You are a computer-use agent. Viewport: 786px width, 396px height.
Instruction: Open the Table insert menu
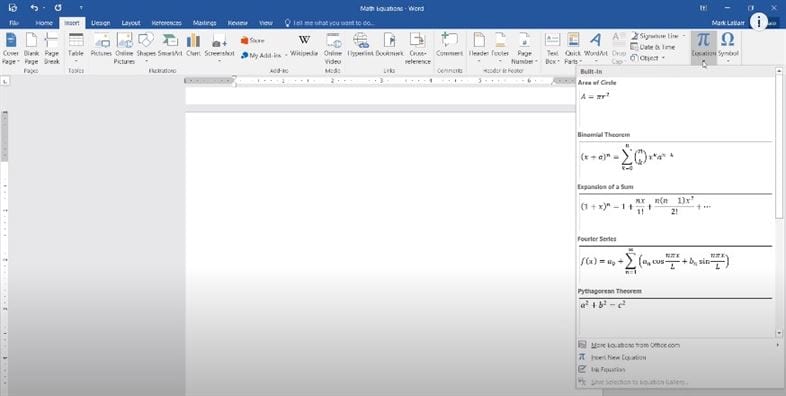[x=76, y=49]
